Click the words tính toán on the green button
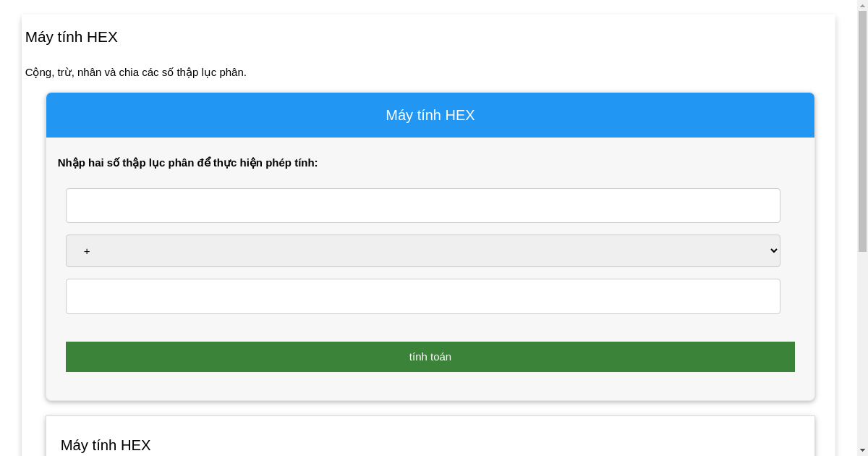Screen dimensions: 868x456 click(x=430, y=357)
